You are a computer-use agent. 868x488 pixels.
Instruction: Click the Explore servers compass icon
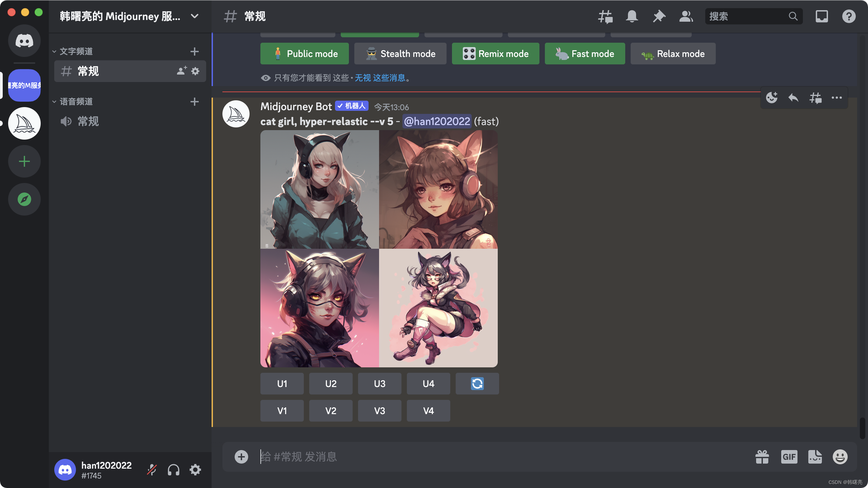pos(24,199)
